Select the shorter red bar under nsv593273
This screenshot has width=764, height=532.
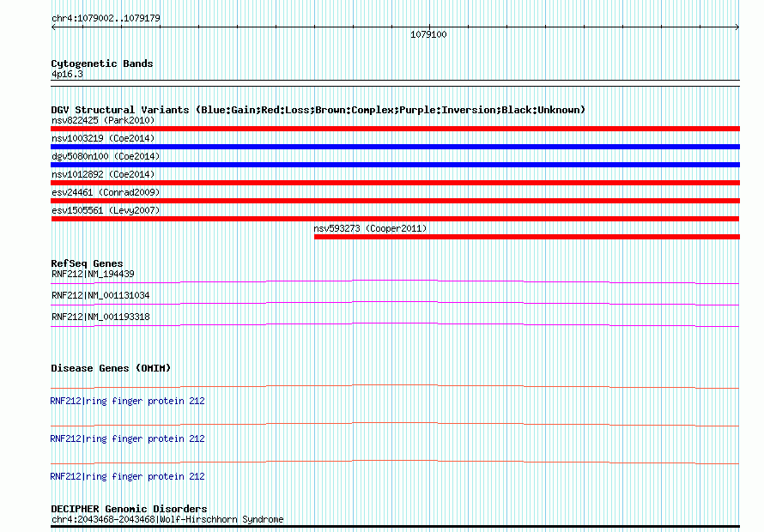(527, 237)
